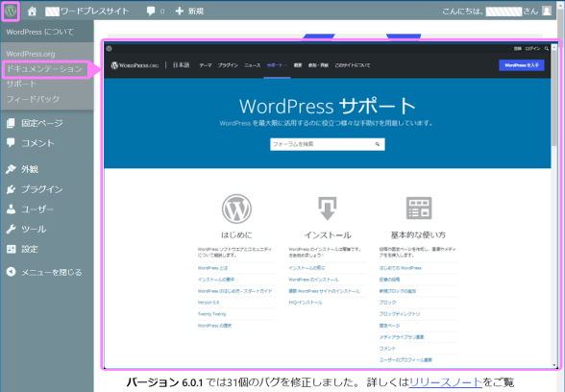This screenshot has height=392, width=565.
Task: Click 日本語 in the WordPress.org header
Action: tap(181, 65)
